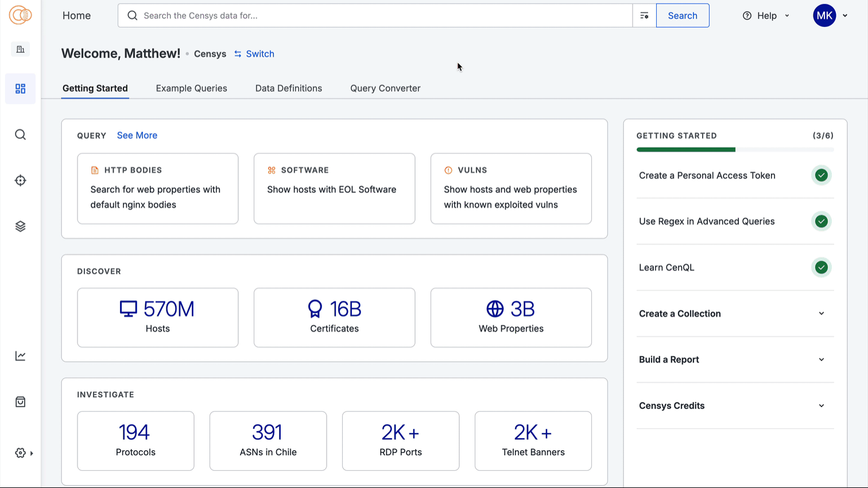Open the search magnifier icon in sidebar

coord(20,134)
